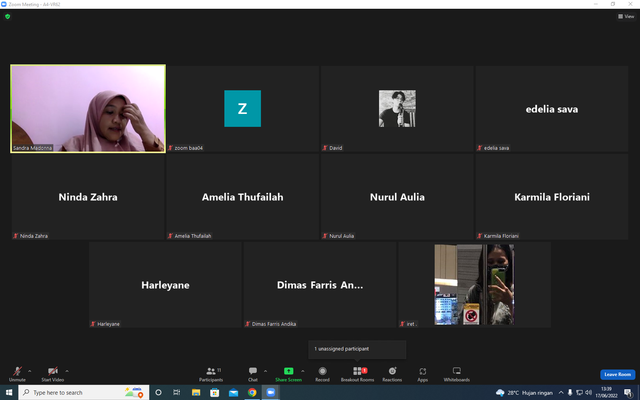Click the green Share Screen button
The height and width of the screenshot is (400, 640).
click(289, 373)
